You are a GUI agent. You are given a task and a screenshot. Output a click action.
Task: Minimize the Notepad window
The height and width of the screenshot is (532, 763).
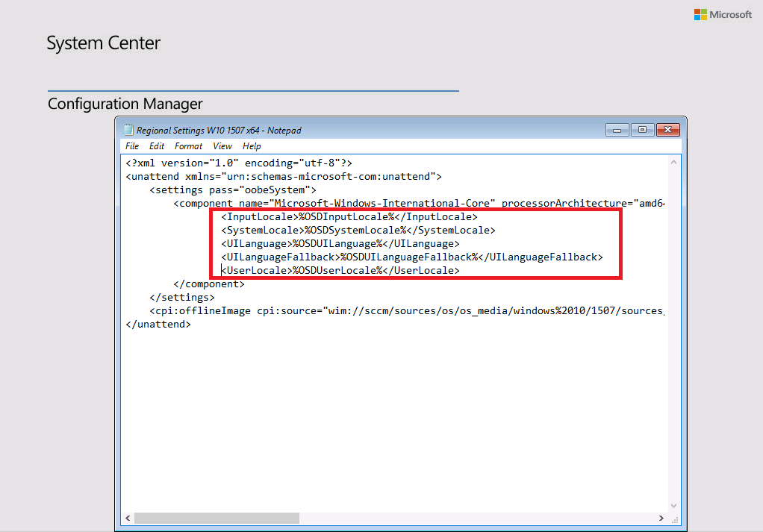point(617,130)
